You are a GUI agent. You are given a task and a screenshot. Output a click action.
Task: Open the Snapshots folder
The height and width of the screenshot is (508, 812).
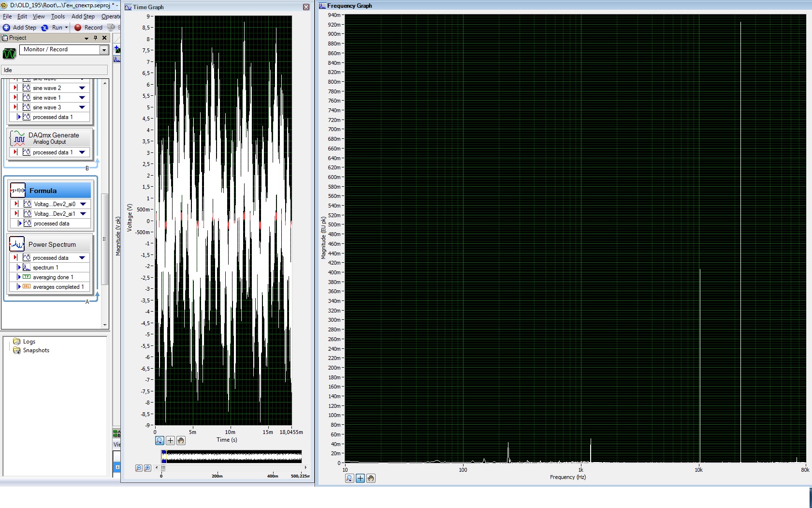(x=31, y=350)
